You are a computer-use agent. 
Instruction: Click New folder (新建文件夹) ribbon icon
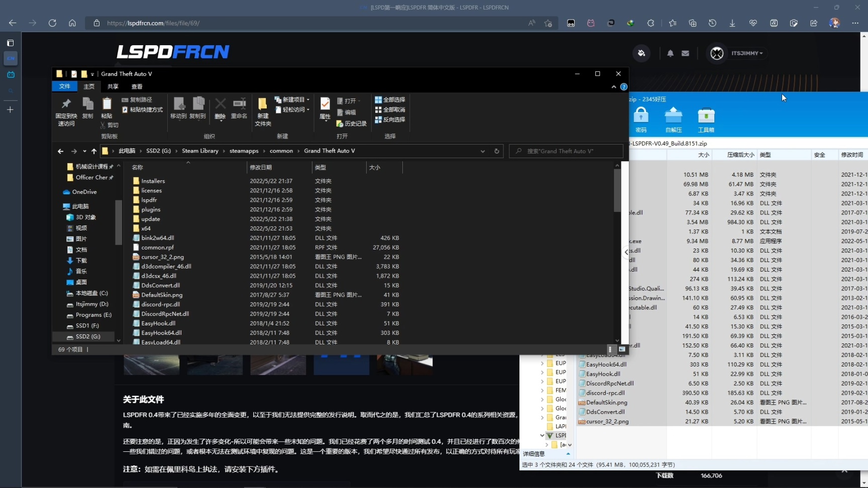[263, 112]
